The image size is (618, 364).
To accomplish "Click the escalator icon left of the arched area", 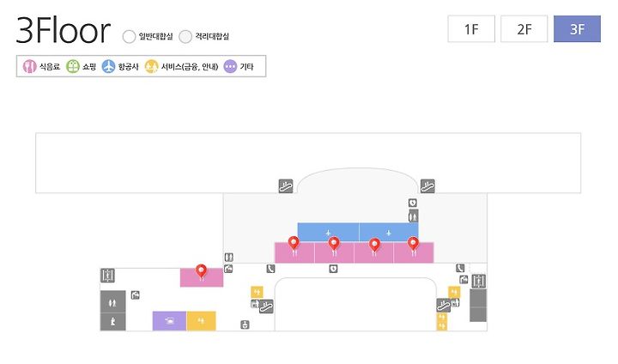I will coord(286,185).
